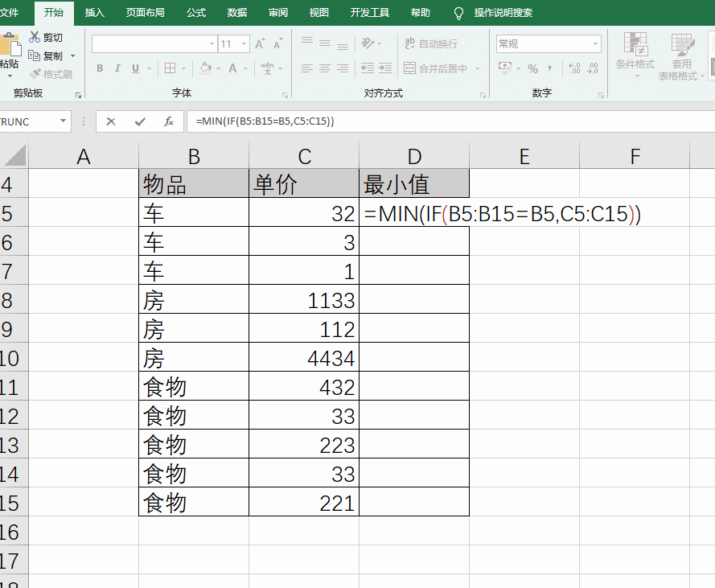Expand the 对齐方式 dialog launcher
The height and width of the screenshot is (588, 715).
pos(483,96)
